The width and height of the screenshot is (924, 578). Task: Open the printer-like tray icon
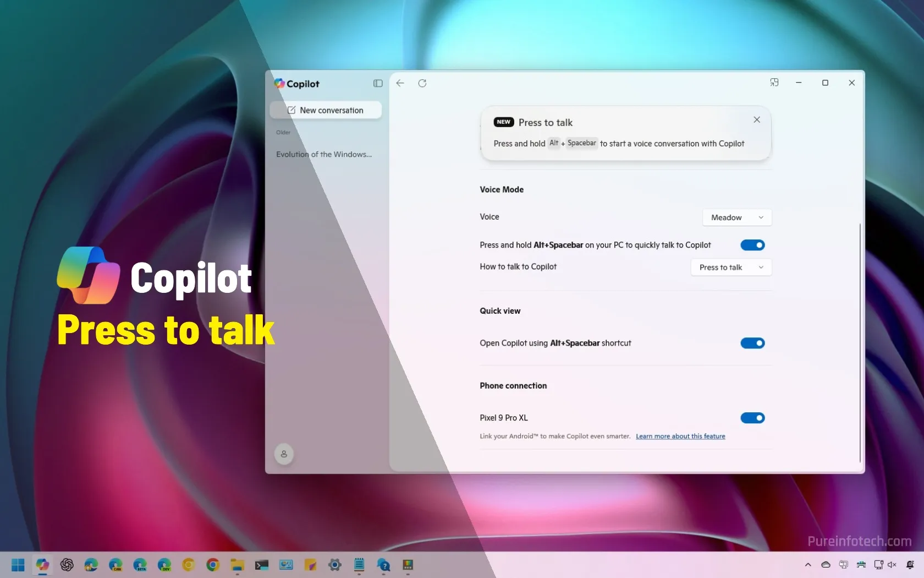click(861, 565)
